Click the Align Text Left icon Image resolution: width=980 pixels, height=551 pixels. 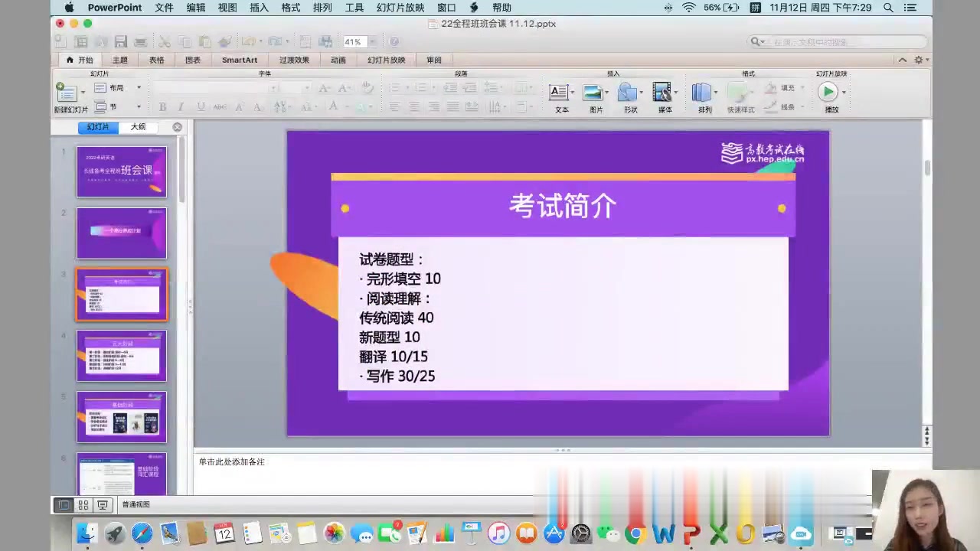click(x=395, y=107)
